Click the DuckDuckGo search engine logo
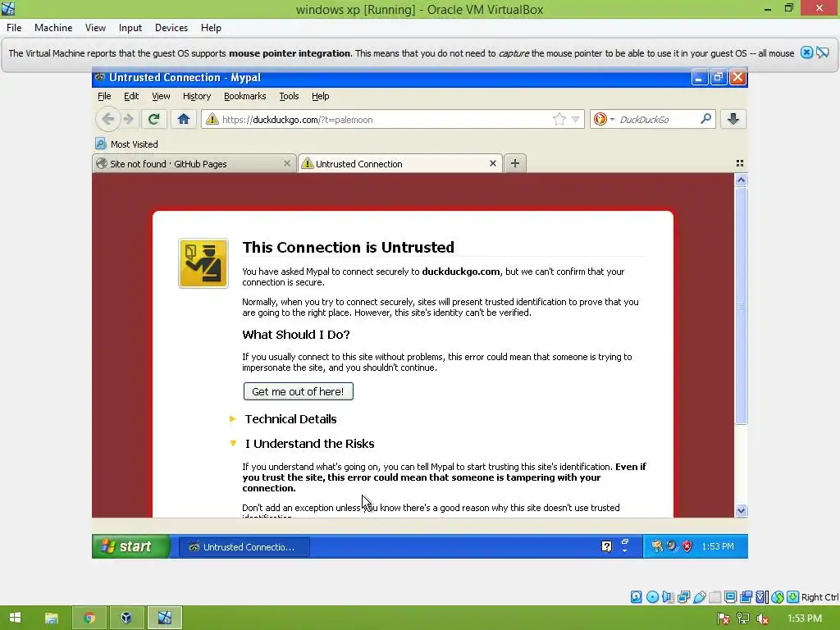 click(x=600, y=119)
